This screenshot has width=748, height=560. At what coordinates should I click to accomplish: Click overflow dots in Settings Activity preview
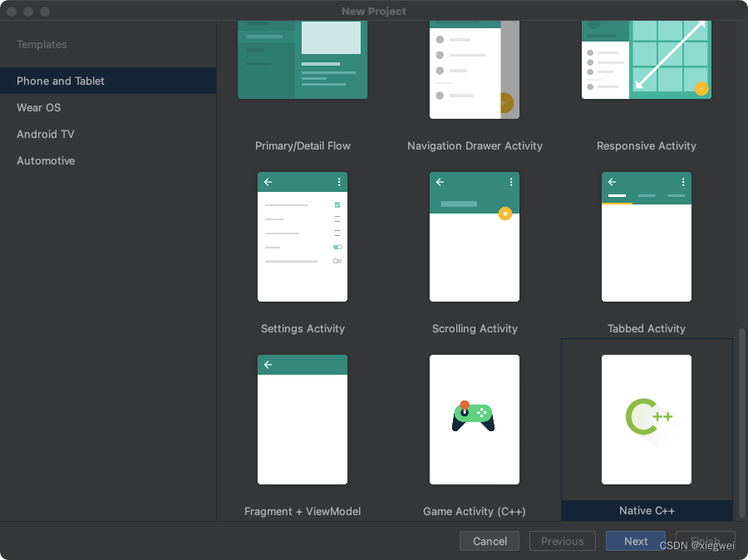click(x=339, y=182)
